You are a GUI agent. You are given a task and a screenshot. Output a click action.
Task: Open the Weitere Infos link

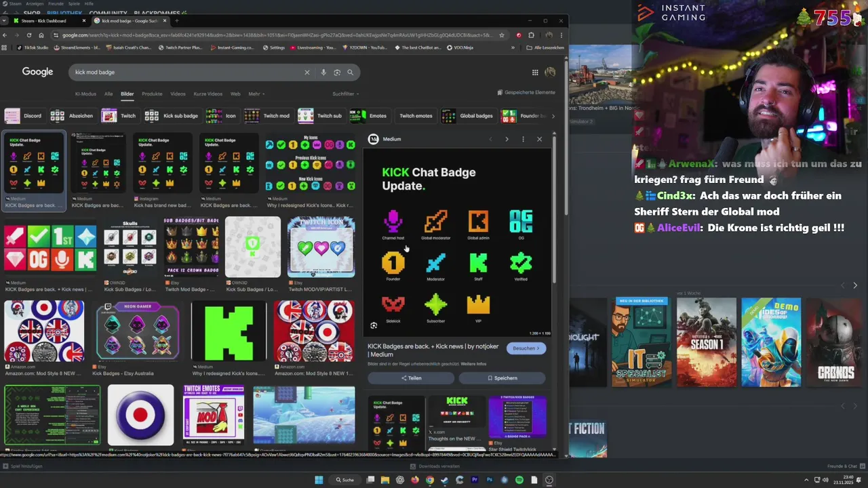[473, 364]
